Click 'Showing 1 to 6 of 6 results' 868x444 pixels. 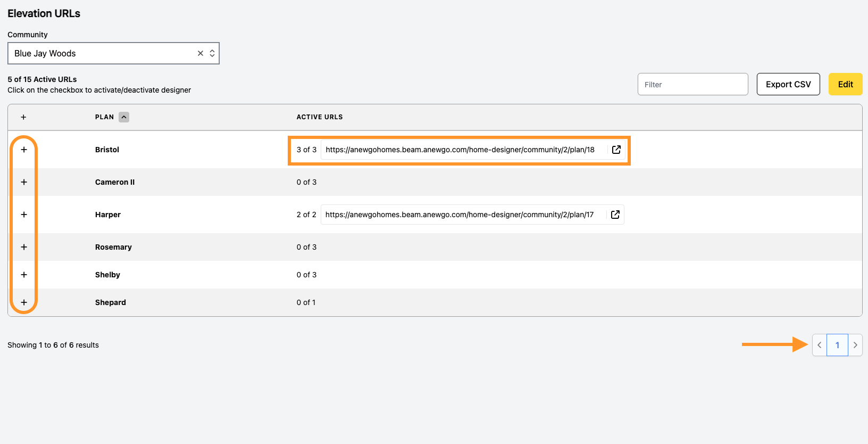tap(53, 345)
